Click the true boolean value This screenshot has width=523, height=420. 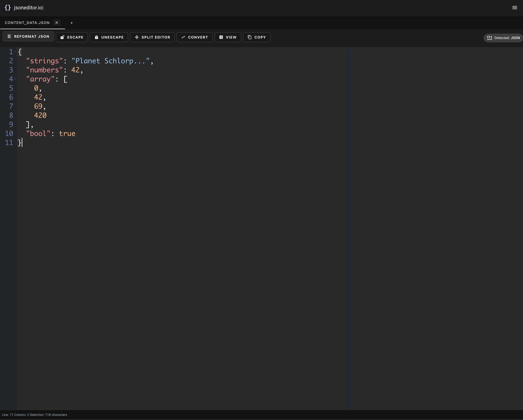click(67, 133)
